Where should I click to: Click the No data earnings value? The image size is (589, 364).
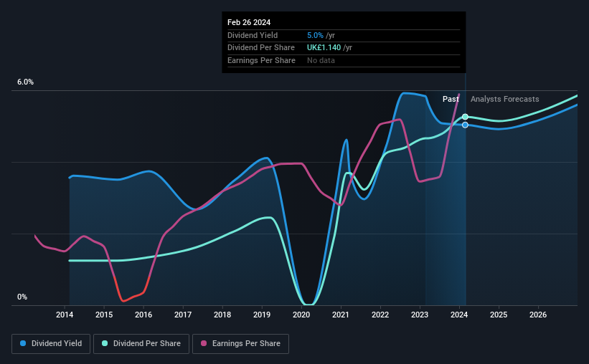point(321,60)
